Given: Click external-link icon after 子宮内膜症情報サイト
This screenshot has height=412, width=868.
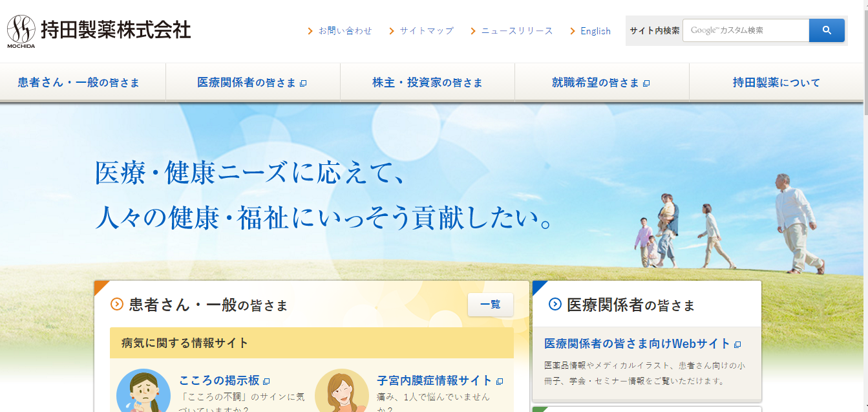Looking at the screenshot, I should pyautogui.click(x=500, y=381).
